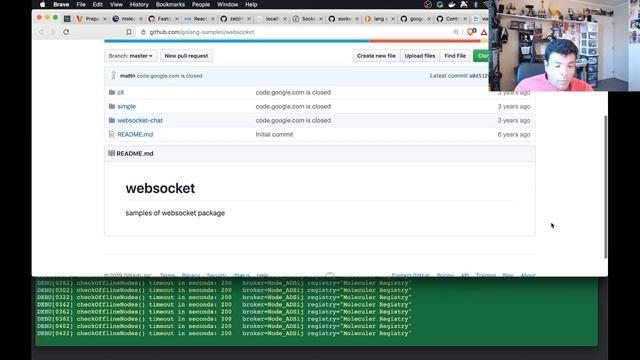Click the browser forward arrow
Screen dimensions: 640x360
tap(53, 32)
